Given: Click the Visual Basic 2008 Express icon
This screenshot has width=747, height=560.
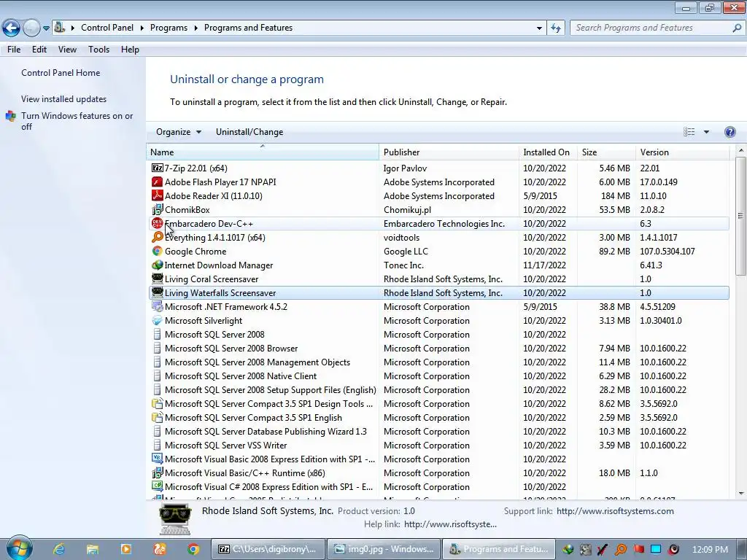Looking at the screenshot, I should 157,459.
